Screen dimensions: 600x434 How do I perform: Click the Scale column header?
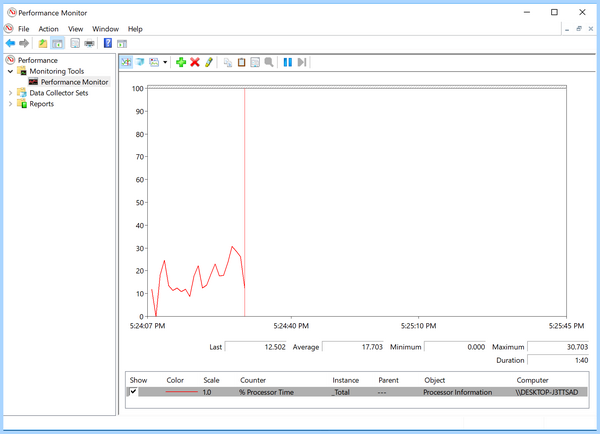(x=211, y=380)
